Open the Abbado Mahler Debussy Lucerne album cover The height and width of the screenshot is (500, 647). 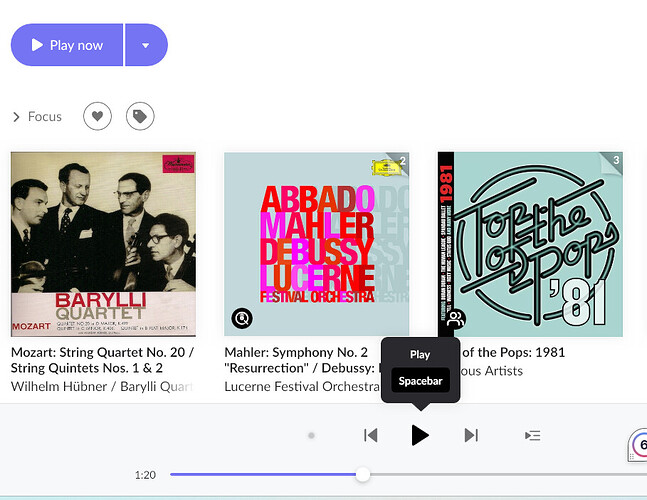(x=316, y=244)
